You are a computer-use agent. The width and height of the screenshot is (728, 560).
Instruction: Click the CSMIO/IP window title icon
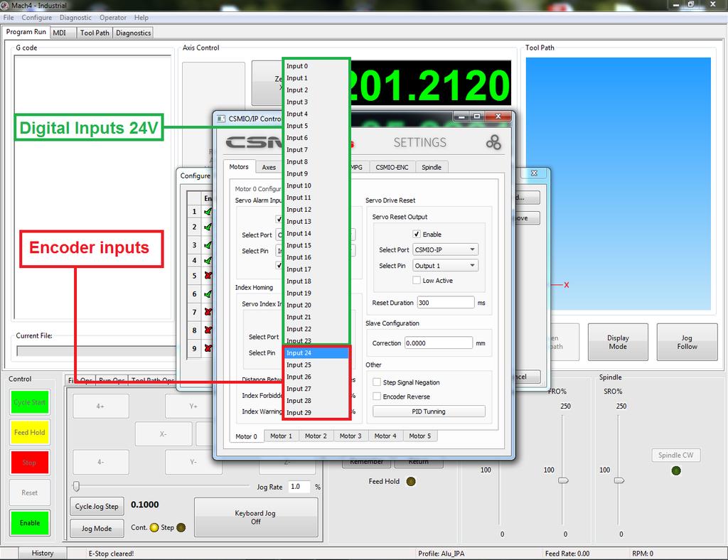point(220,119)
